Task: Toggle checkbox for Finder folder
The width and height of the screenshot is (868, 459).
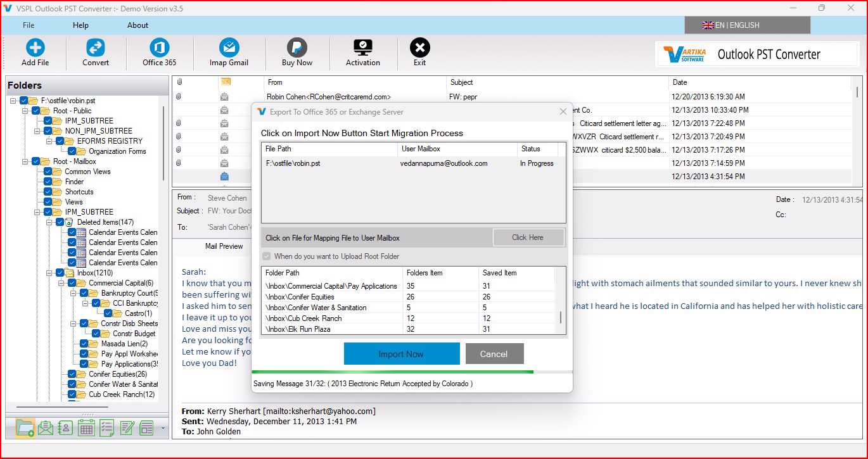Action: click(48, 182)
